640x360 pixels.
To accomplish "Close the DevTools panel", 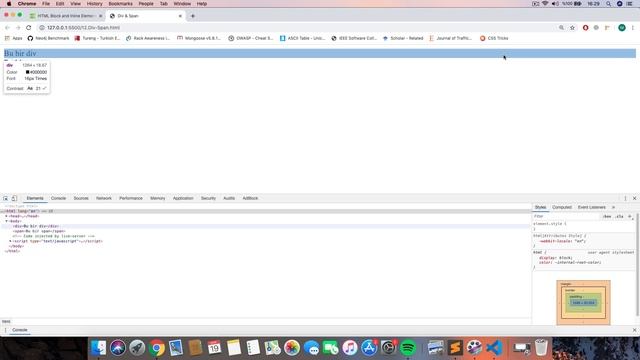I will coord(634,198).
